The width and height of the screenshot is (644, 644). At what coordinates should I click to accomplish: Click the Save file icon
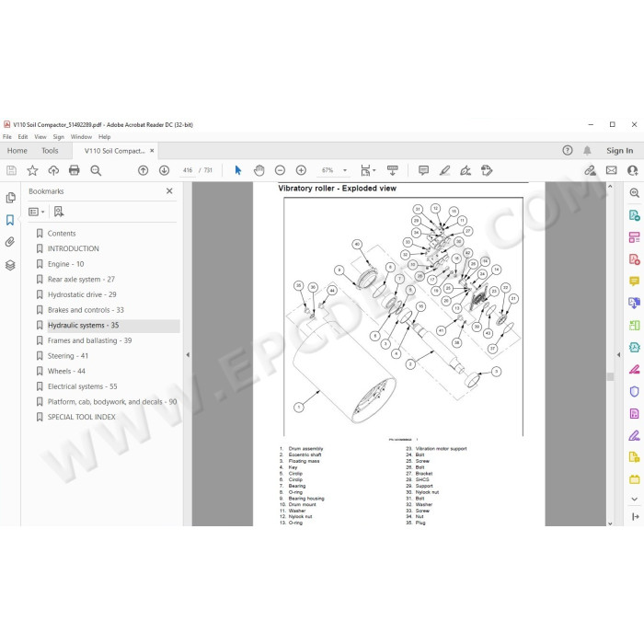coord(11,170)
